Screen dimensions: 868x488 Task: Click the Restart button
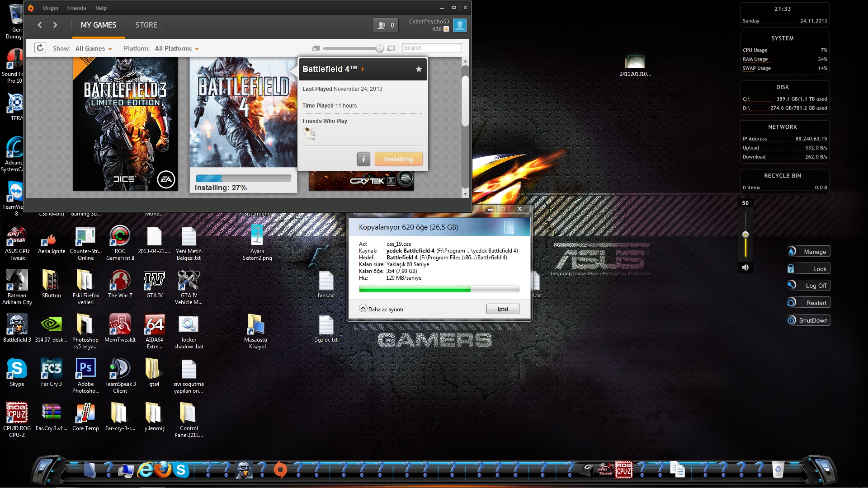809,303
